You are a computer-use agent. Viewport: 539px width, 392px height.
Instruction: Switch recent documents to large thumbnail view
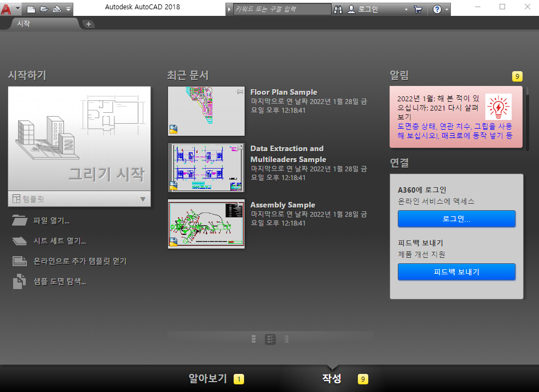pos(254,339)
